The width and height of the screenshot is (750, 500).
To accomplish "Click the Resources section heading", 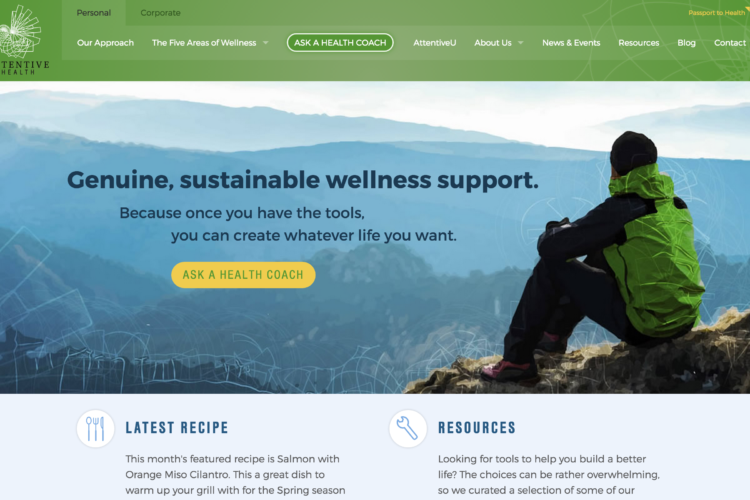I will [x=477, y=427].
